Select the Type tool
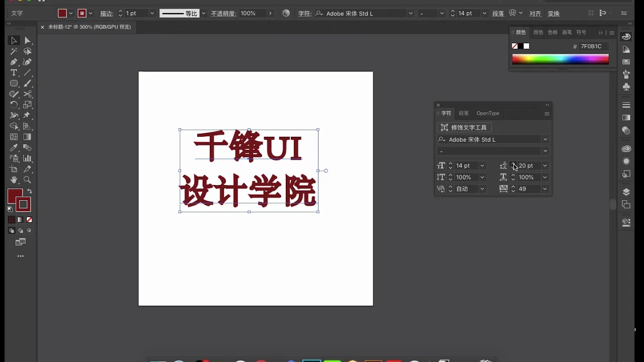 pyautogui.click(x=14, y=73)
